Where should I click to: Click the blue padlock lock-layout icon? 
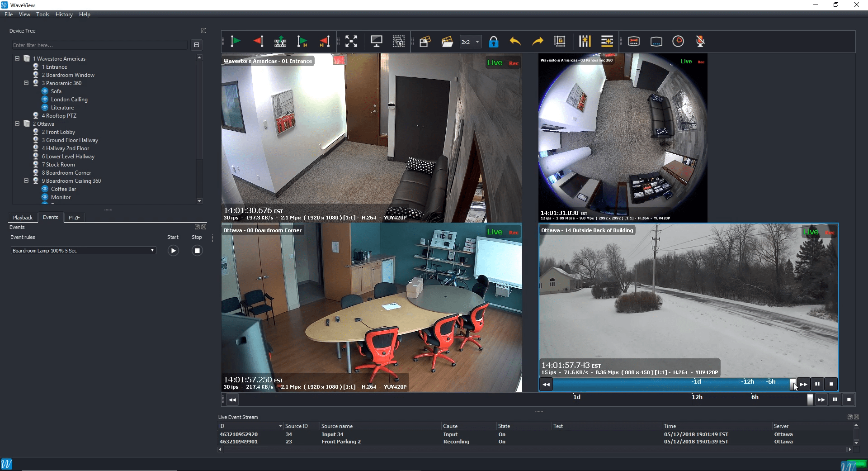493,42
